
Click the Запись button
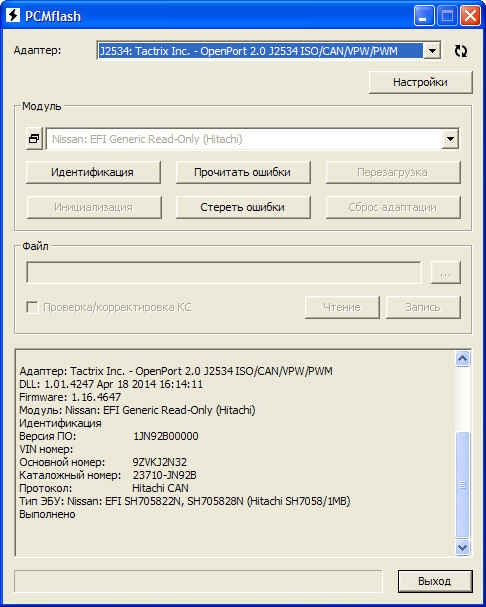(423, 307)
